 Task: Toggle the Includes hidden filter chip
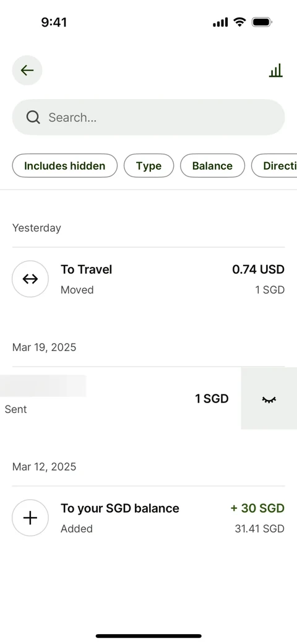(x=65, y=165)
